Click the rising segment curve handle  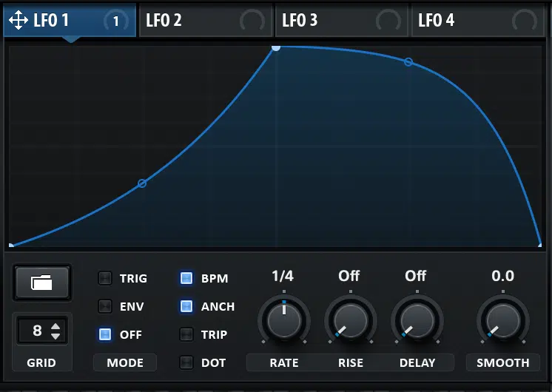click(x=142, y=183)
